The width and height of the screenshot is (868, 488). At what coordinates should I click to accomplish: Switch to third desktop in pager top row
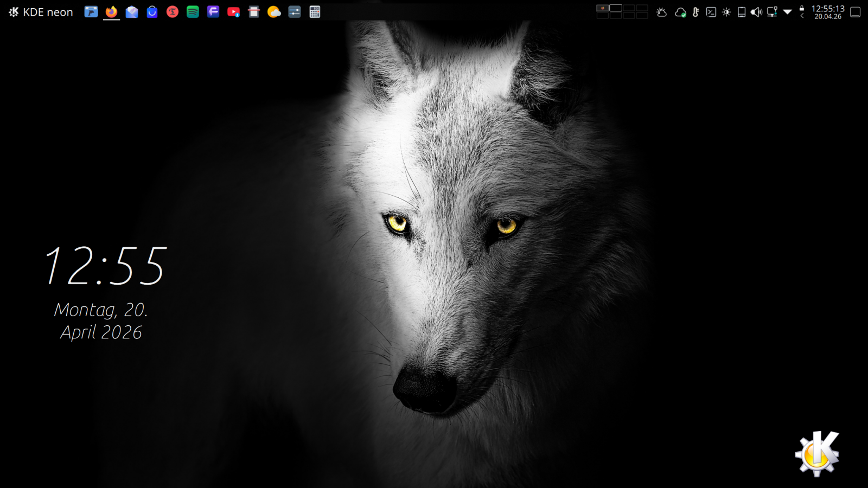coord(629,8)
